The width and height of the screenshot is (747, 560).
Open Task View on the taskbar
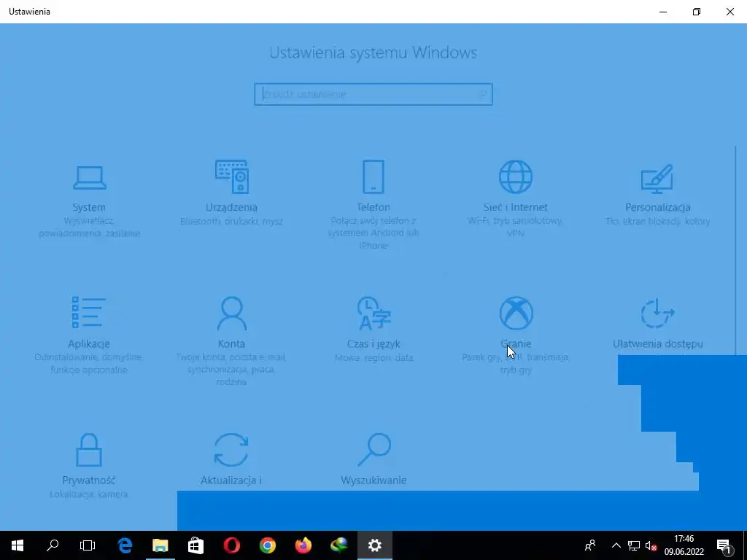88,545
